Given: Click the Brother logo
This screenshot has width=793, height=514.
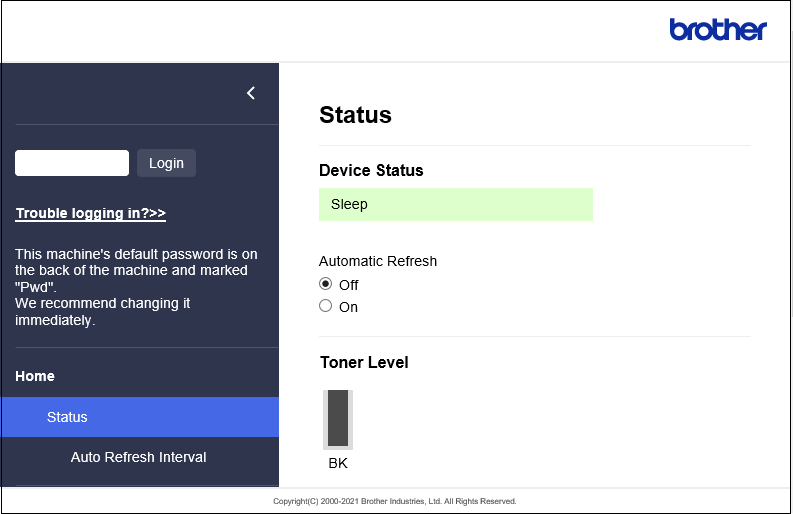Looking at the screenshot, I should (x=717, y=30).
